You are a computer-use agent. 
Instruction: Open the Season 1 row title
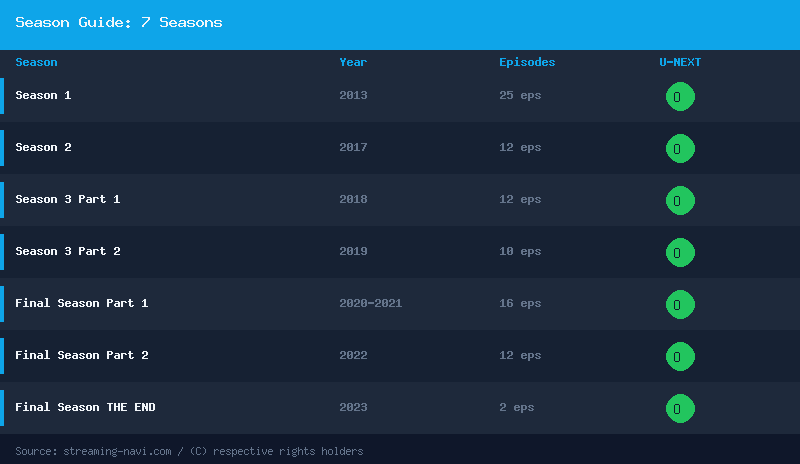click(43, 96)
